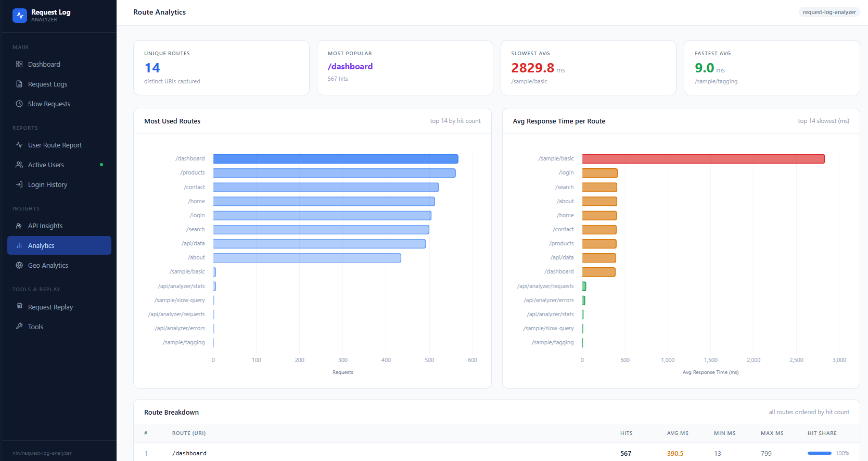
Task: Click the Dashboard grid icon in sidebar
Action: (19, 64)
